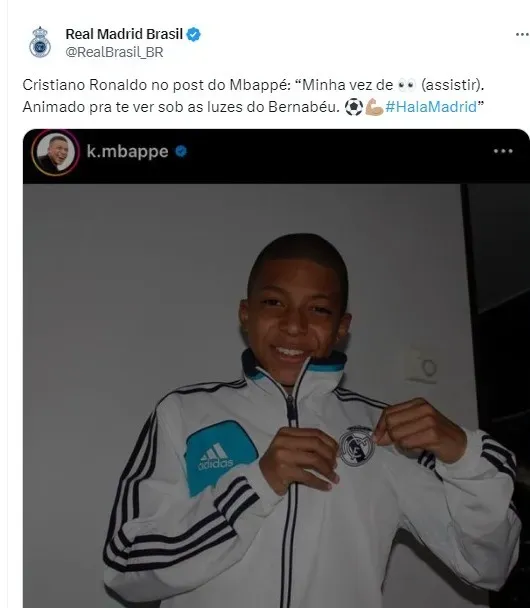Open the tweet's three-dot more options menu

click(x=523, y=35)
